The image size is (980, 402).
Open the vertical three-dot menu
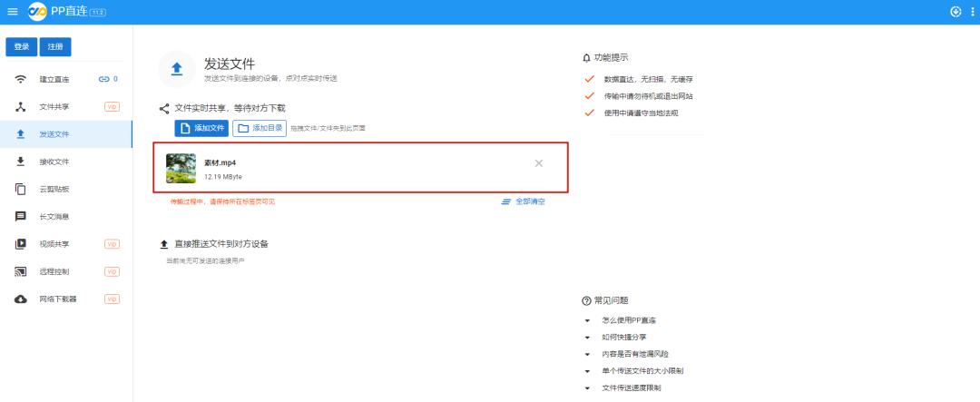pyautogui.click(x=973, y=12)
